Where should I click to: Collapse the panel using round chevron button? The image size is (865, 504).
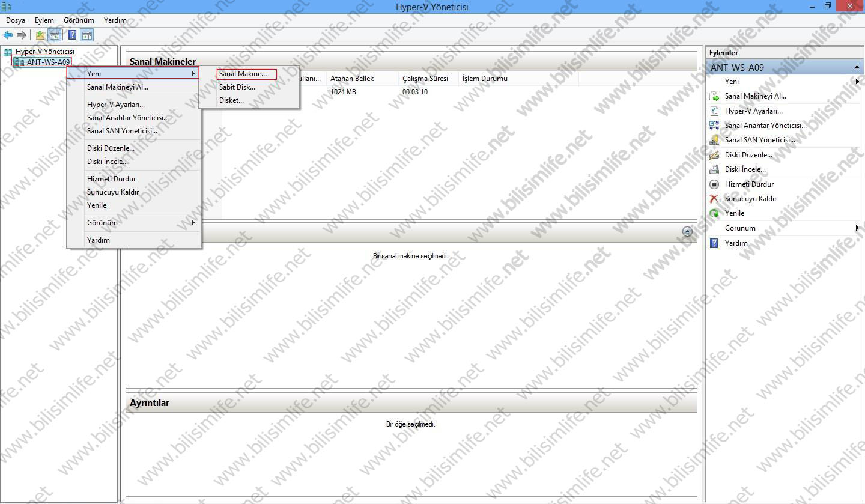point(687,232)
